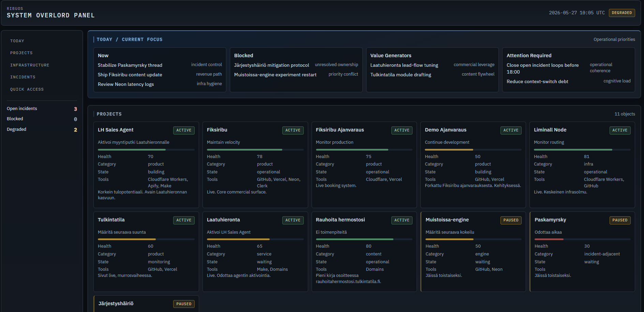Click the Open incidents counter row
This screenshot has height=312, width=644.
[42, 109]
